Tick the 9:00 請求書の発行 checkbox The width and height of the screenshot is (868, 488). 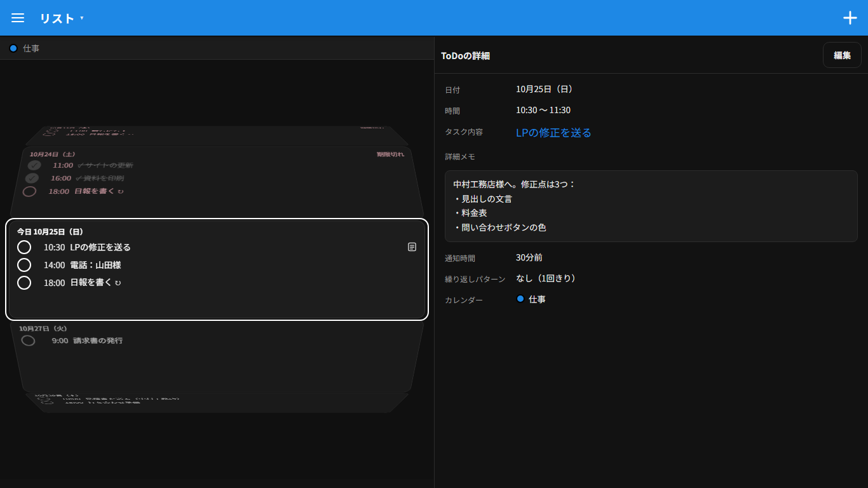(28, 341)
